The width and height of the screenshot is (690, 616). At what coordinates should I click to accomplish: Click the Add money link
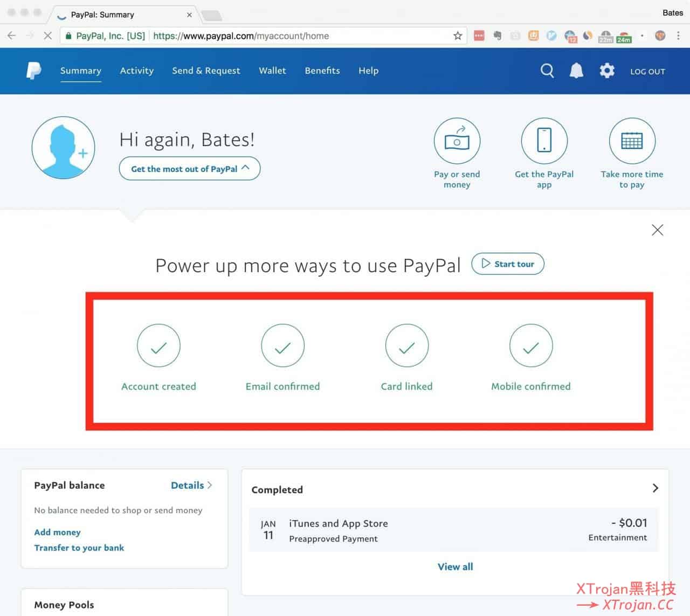[x=57, y=532]
